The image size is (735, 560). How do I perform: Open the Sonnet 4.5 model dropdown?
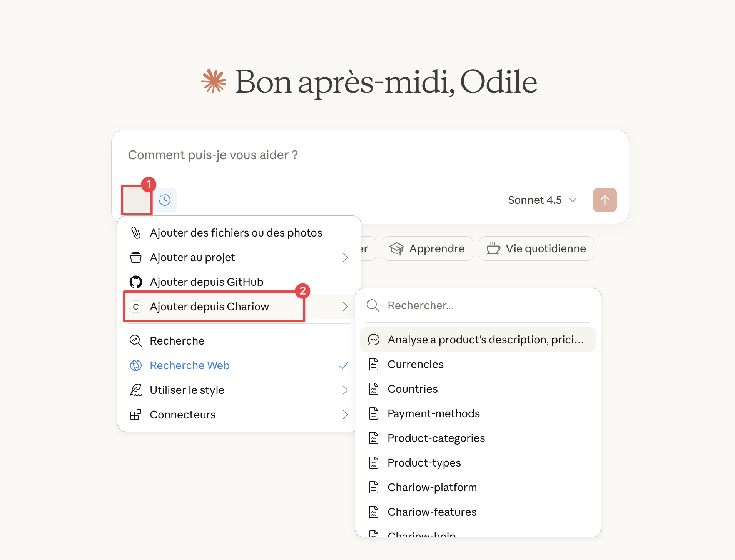tap(542, 200)
